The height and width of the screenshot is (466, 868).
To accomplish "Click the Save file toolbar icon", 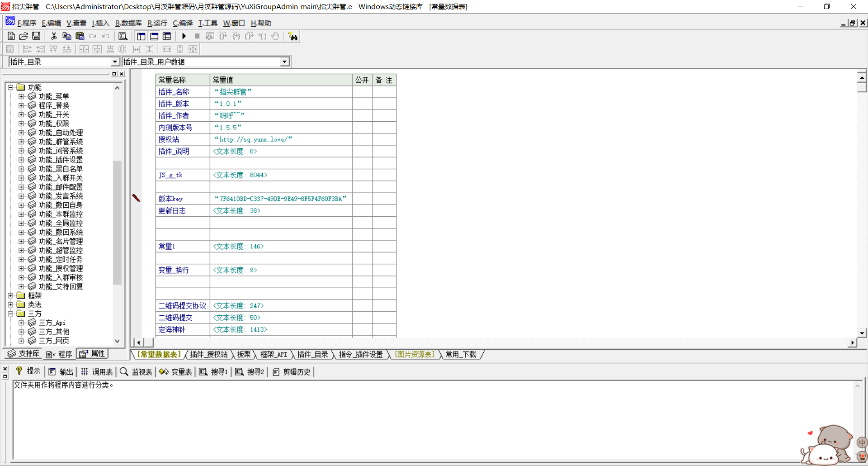I will point(36,36).
